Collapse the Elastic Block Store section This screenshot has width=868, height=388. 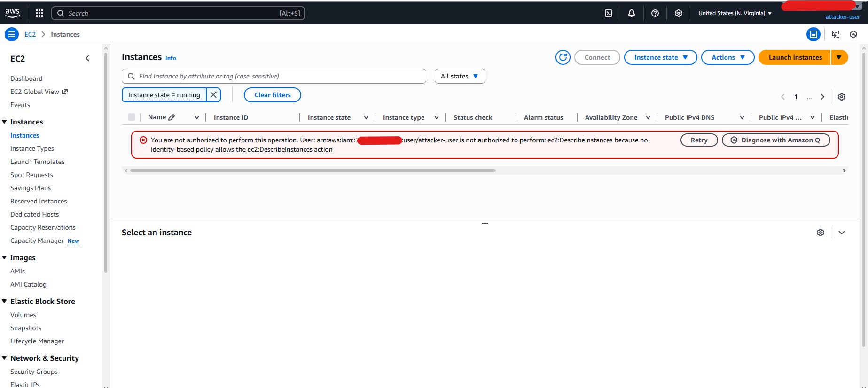pyautogui.click(x=5, y=301)
